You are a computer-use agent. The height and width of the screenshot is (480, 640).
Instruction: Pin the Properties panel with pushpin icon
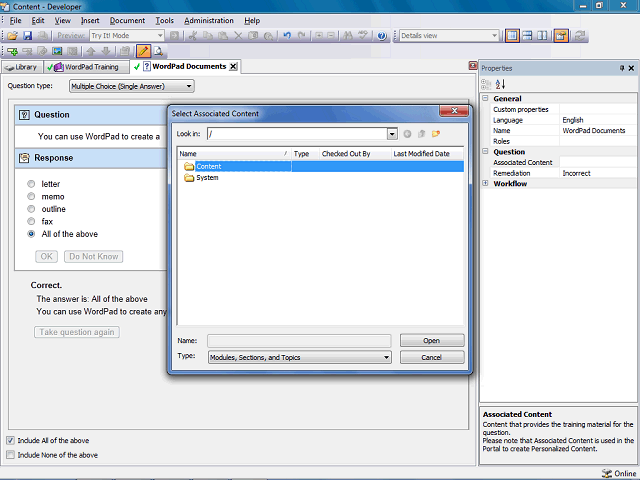(x=622, y=68)
